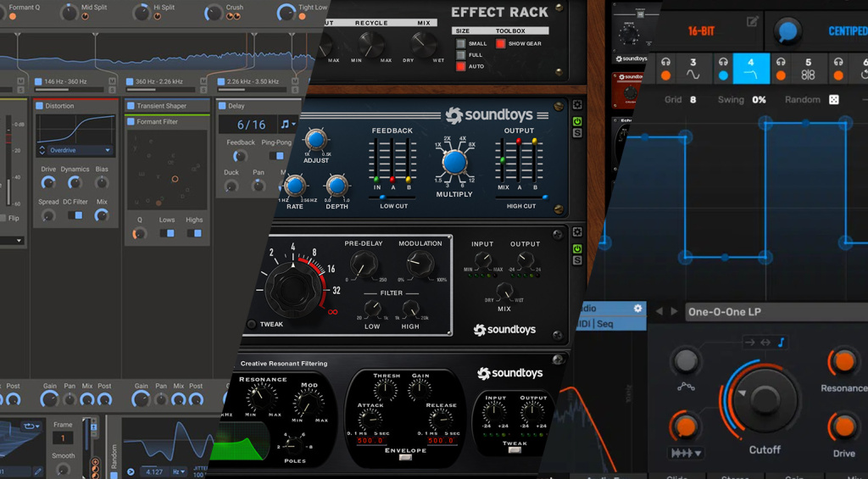This screenshot has width=868, height=479.
Task: Click the music note sync icon above Cutoff
Action: [x=781, y=343]
